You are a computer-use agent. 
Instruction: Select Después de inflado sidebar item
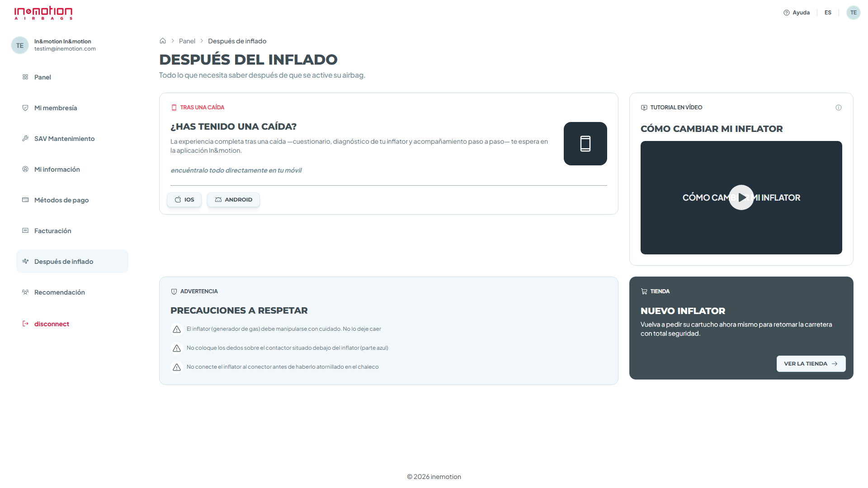tap(72, 261)
